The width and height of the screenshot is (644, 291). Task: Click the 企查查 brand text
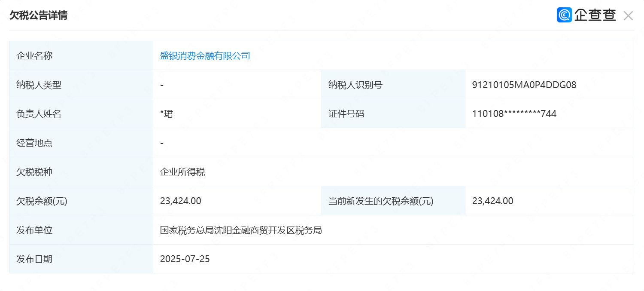click(x=595, y=15)
